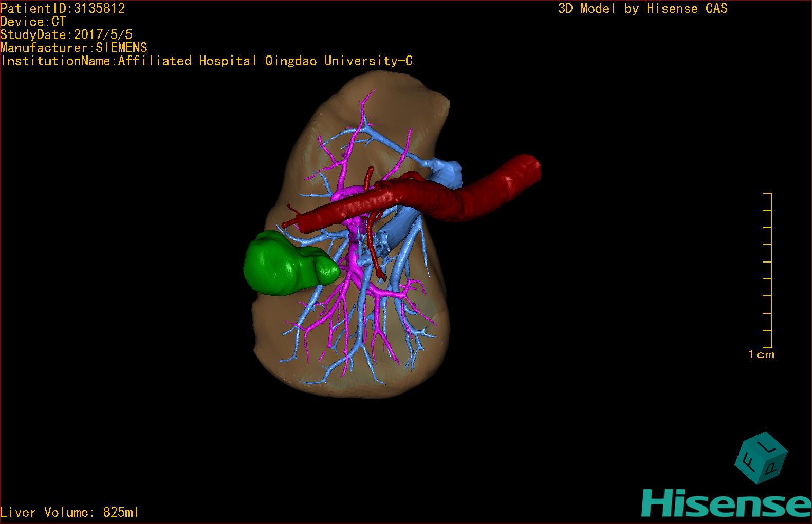812x524 pixels.
Task: Click the InstitutionName Affiliated Hospital text
Action: click(x=207, y=61)
